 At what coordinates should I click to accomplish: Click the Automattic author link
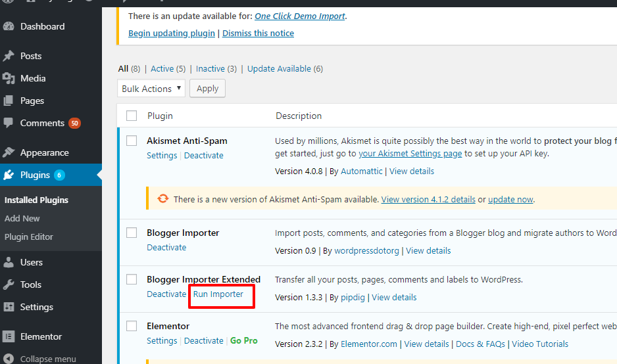click(361, 171)
